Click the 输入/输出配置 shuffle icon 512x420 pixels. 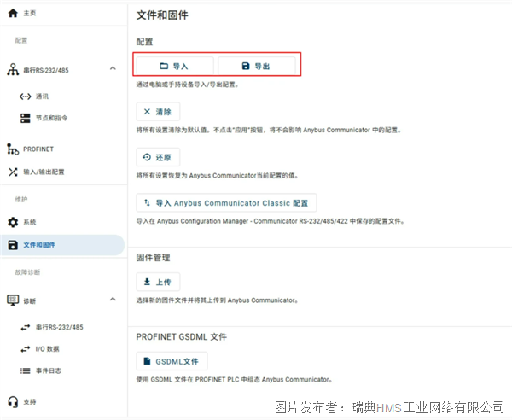coord(13,172)
